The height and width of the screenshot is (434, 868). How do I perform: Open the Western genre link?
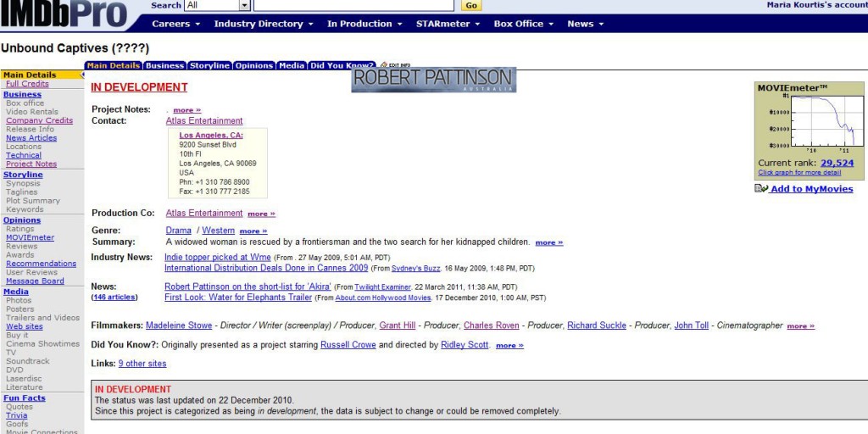click(x=218, y=231)
